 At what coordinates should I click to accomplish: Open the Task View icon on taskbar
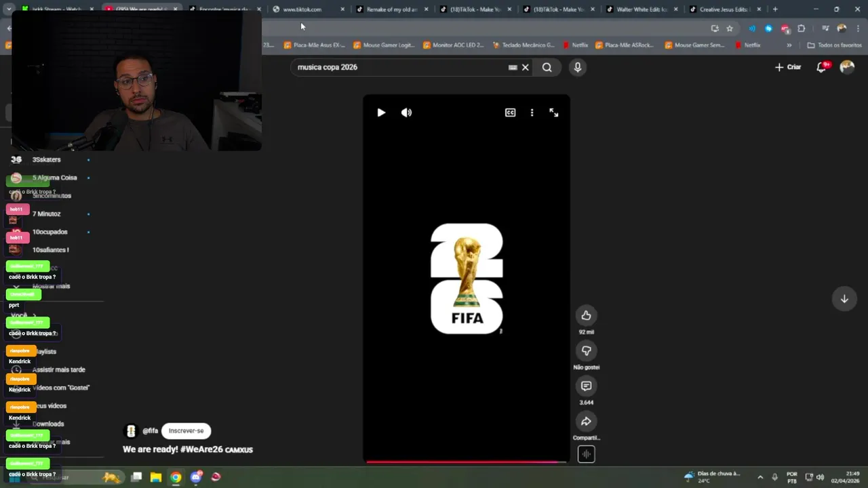[x=136, y=477]
